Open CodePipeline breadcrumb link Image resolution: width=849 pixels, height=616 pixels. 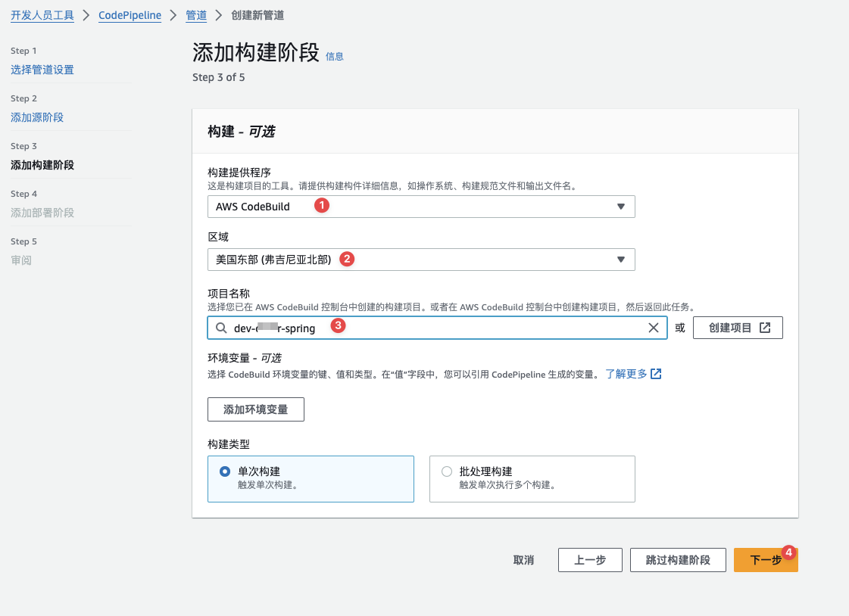click(130, 15)
